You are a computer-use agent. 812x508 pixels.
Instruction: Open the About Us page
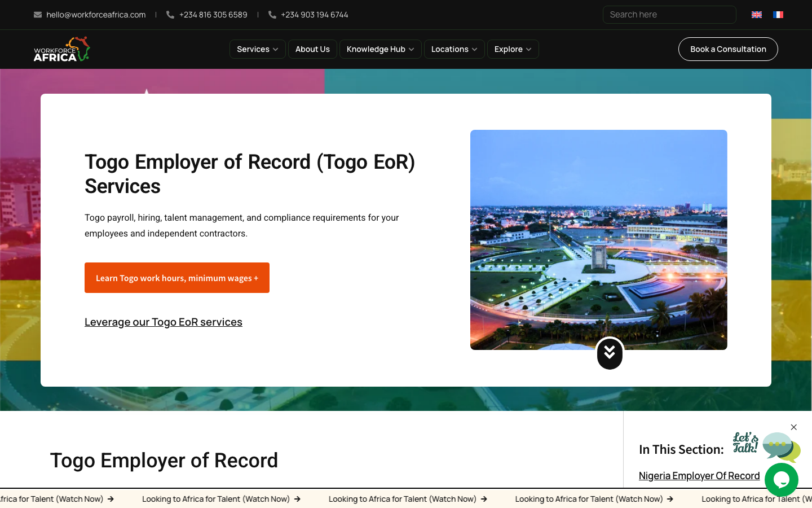tap(312, 49)
